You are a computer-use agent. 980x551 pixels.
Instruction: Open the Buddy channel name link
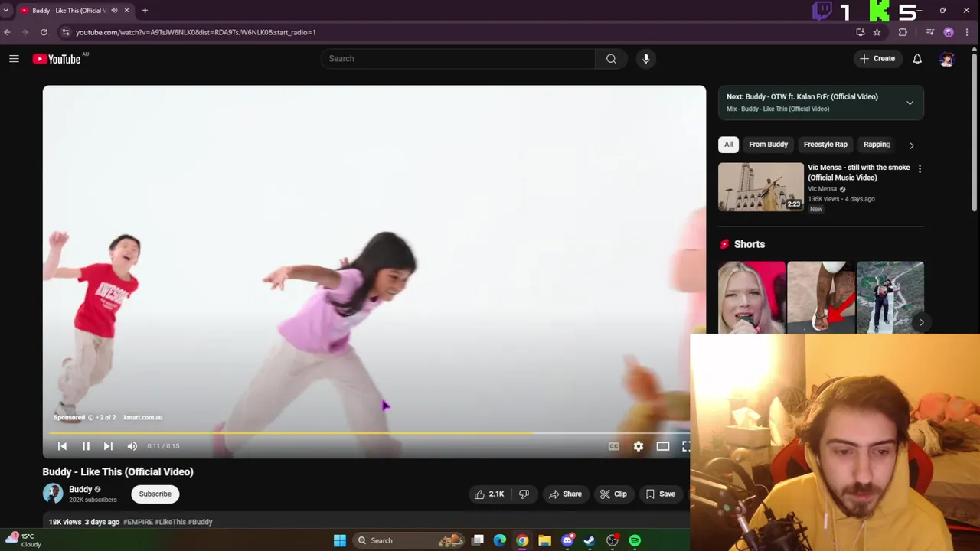80,490
